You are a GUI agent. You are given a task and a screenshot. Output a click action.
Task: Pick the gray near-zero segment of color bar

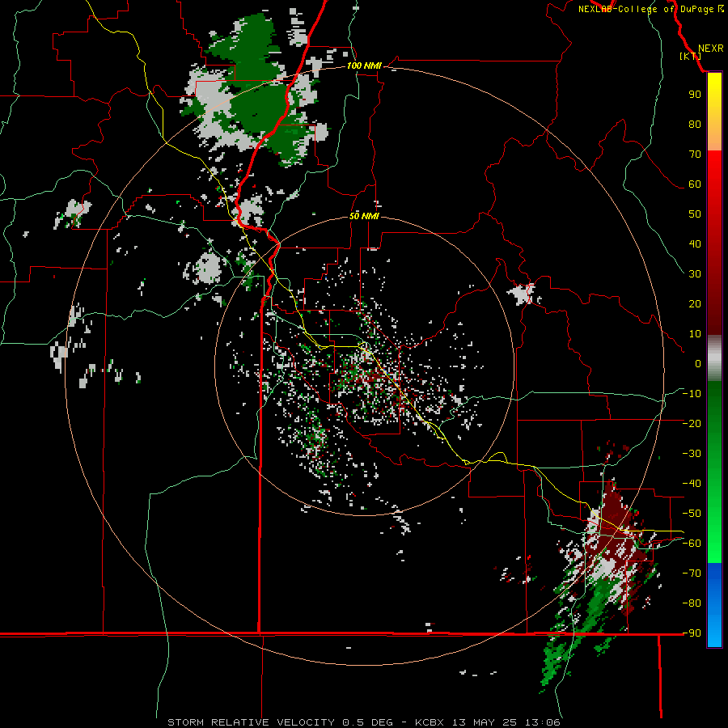714,358
